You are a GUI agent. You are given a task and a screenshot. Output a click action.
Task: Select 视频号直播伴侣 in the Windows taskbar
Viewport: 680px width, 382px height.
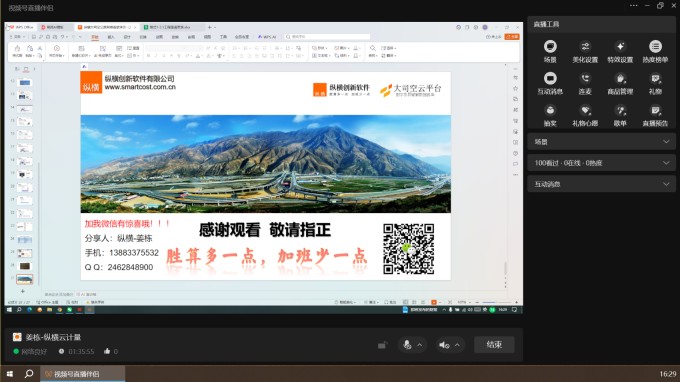click(82, 374)
